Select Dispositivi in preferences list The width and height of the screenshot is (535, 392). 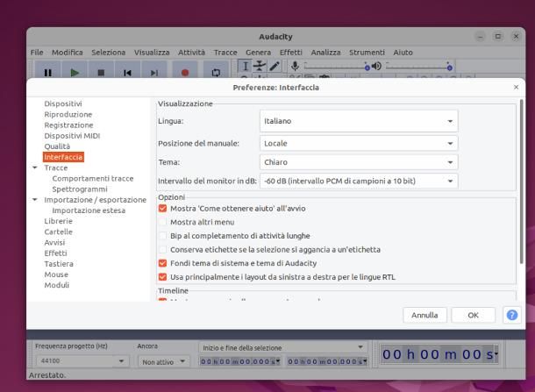point(63,103)
